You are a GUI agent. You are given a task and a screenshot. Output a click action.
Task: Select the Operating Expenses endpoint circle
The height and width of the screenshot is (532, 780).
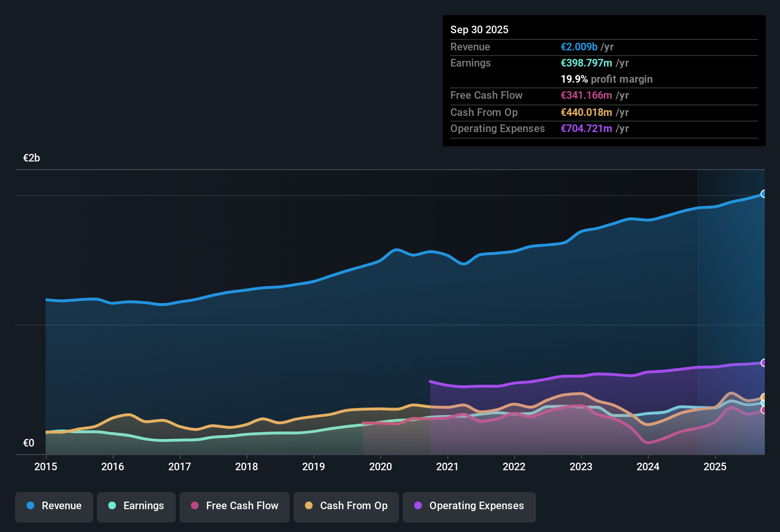(x=764, y=362)
